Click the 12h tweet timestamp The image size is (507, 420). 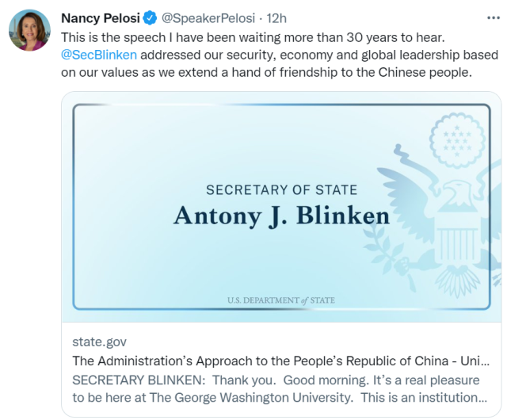[276, 18]
